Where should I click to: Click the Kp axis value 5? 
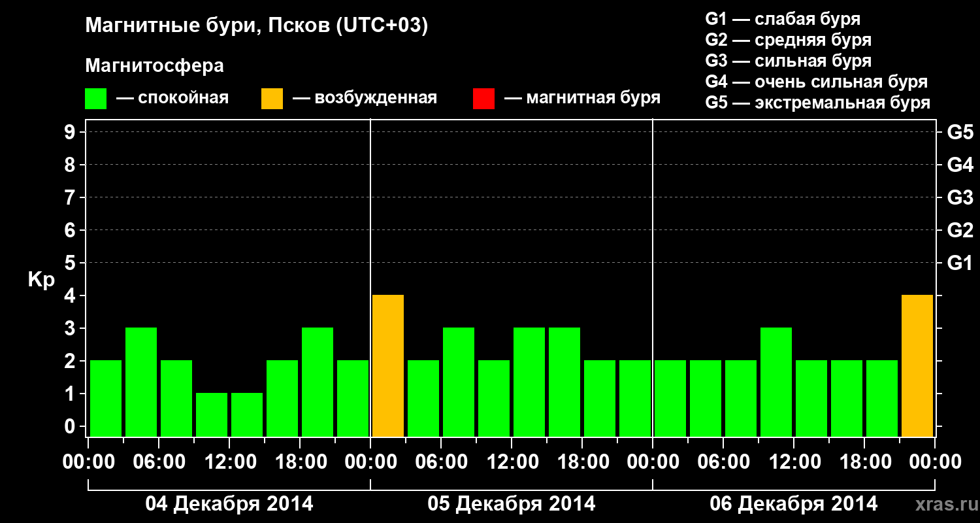71,263
